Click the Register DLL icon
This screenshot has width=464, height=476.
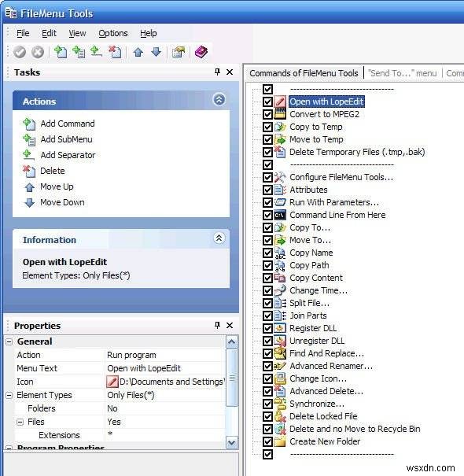(280, 328)
